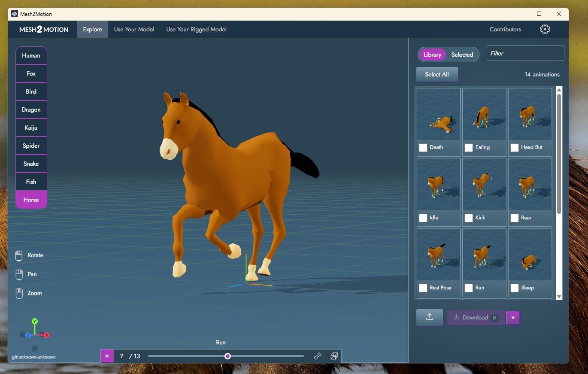
Task: Select the Fish model
Action: pos(31,182)
